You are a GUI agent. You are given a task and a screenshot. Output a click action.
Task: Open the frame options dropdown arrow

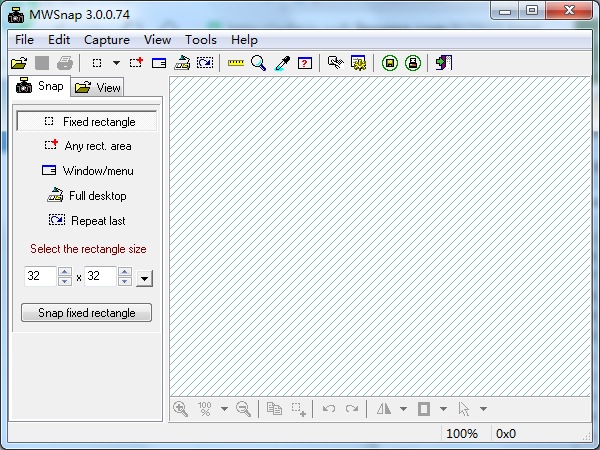tap(443, 409)
